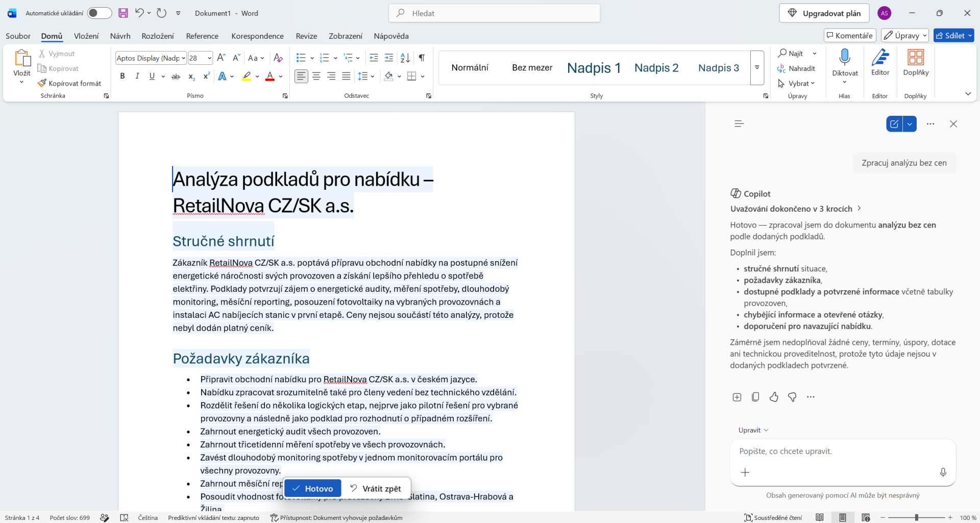Open the Komentáře button
This screenshot has width=980, height=523.
850,35
